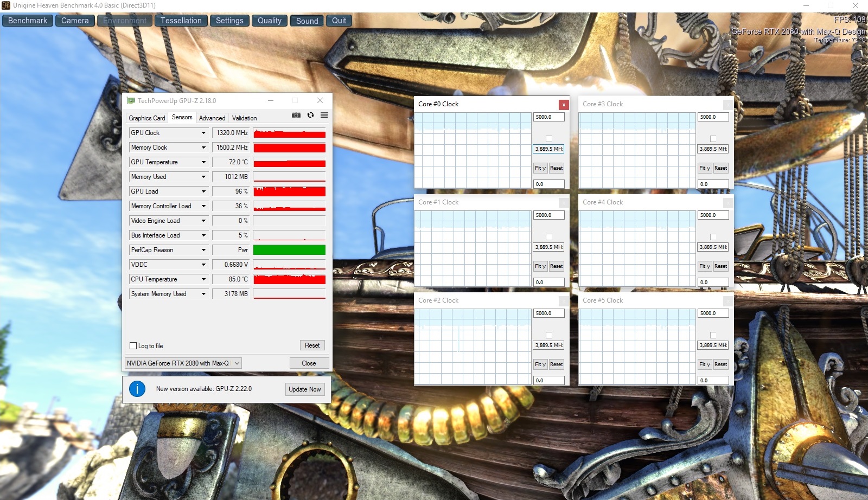Toggle Log to file checkbox
Image resolution: width=868 pixels, height=500 pixels.
[x=133, y=346]
